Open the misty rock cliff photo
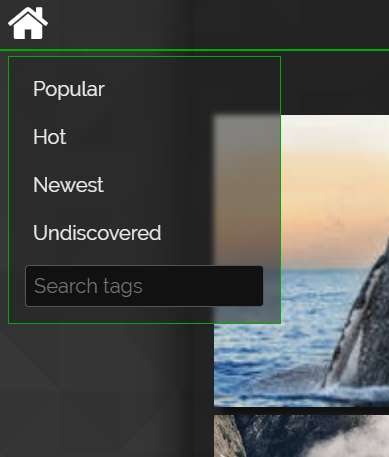This screenshot has height=457, width=389. click(301, 436)
